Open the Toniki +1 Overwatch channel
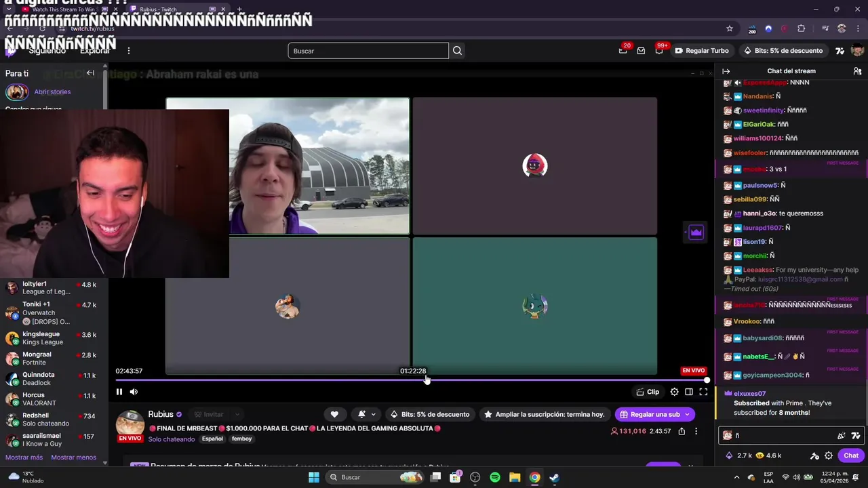 coord(54,312)
